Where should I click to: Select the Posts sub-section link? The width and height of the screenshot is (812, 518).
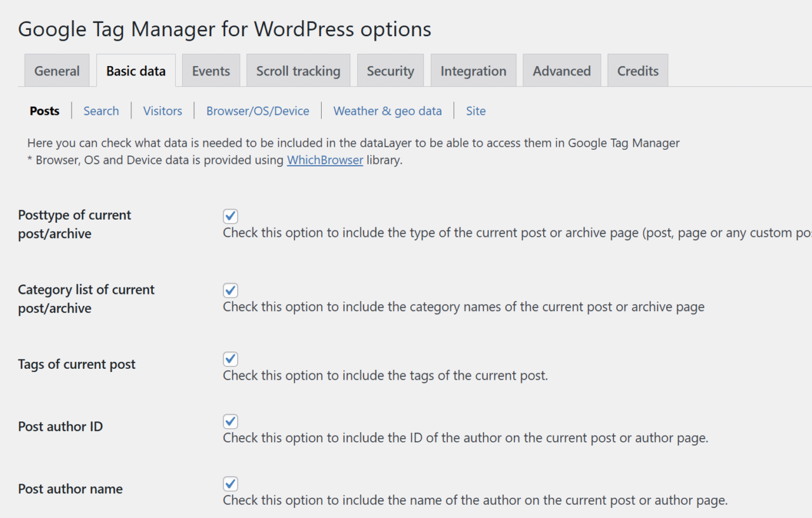click(x=44, y=110)
